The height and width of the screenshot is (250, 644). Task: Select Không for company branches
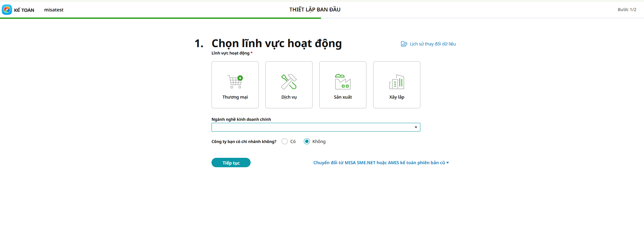[307, 141]
